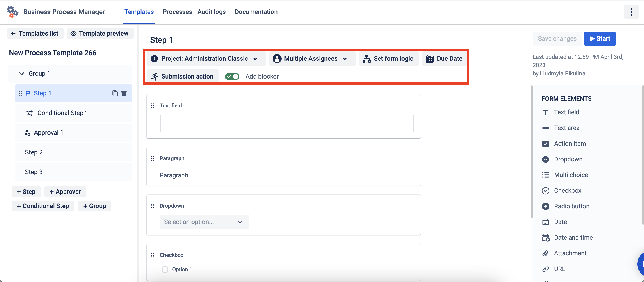Click the Submission action running icon

click(x=154, y=76)
